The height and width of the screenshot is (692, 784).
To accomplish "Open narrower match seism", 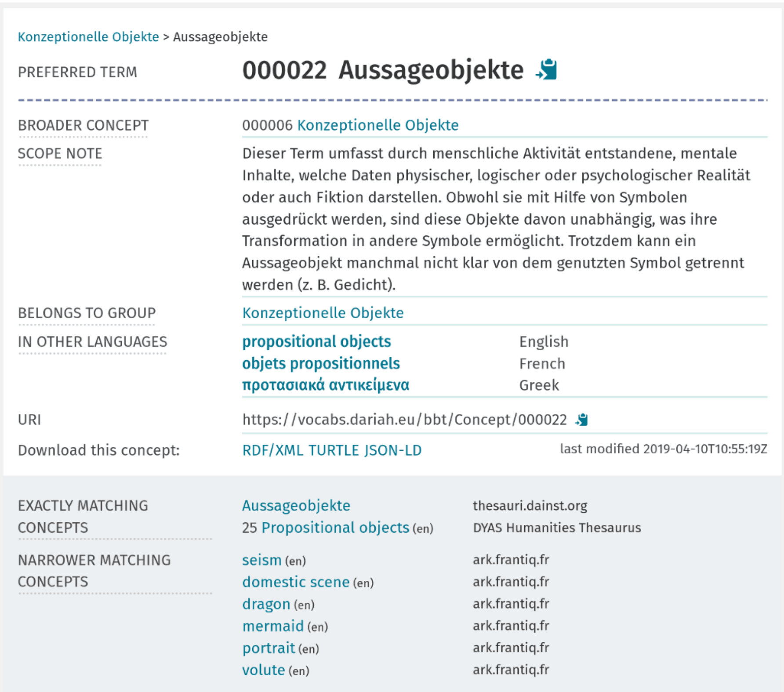I will pos(261,560).
